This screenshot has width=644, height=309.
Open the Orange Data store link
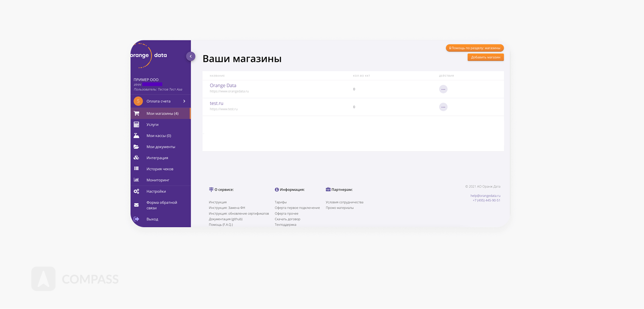[223, 85]
